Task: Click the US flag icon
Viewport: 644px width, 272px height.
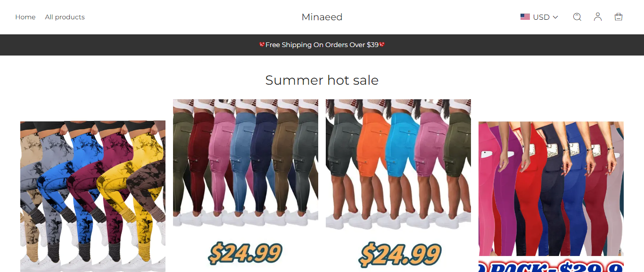Action: tap(525, 17)
